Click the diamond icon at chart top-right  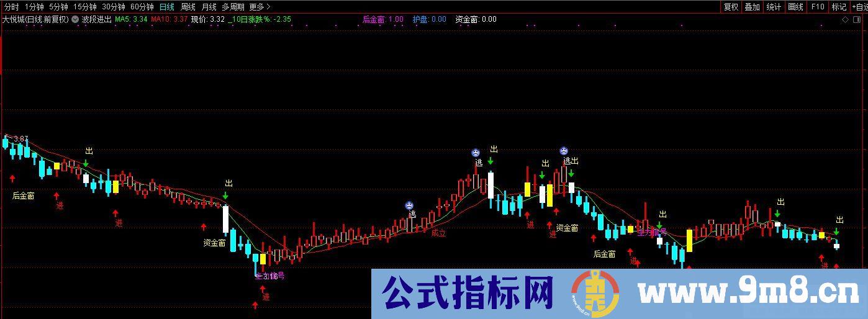click(x=845, y=20)
